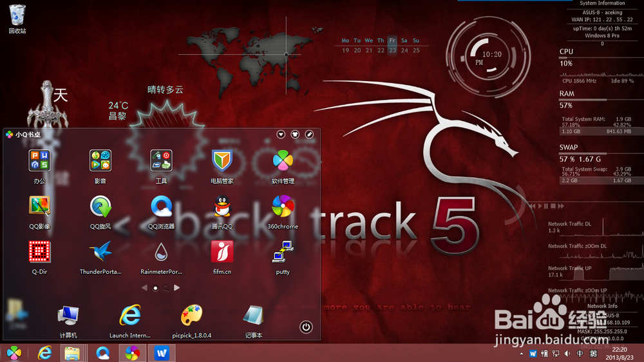This screenshot has height=362, width=644.
Task: Open fifm.cn red icon
Action: click(x=222, y=251)
